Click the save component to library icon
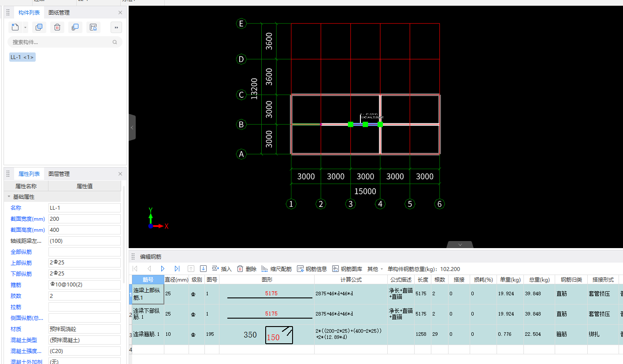 tap(93, 27)
